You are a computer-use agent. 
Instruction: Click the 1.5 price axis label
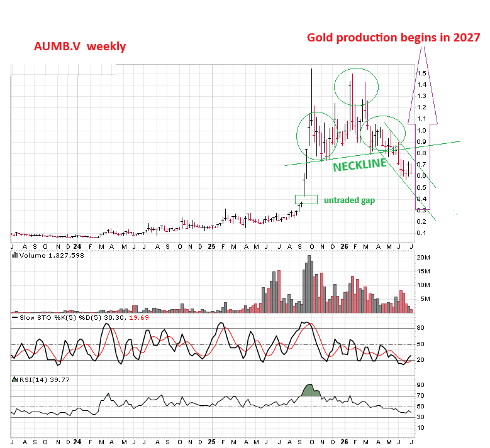[x=421, y=74]
